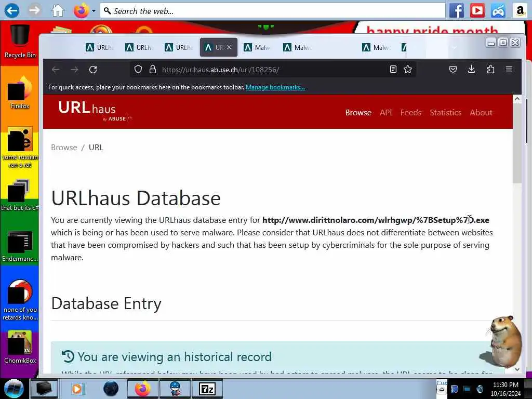Click the padlock site information icon
This screenshot has width=532, height=399.
click(153, 70)
